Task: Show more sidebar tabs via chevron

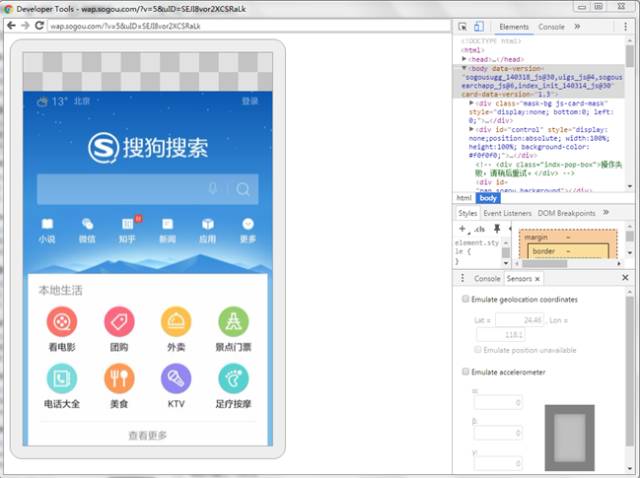Action: coord(606,212)
